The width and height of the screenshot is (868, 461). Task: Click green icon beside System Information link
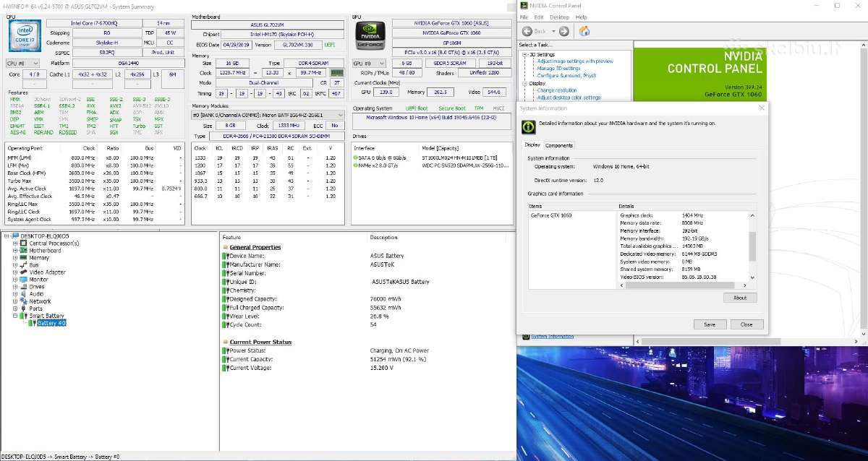click(x=526, y=337)
